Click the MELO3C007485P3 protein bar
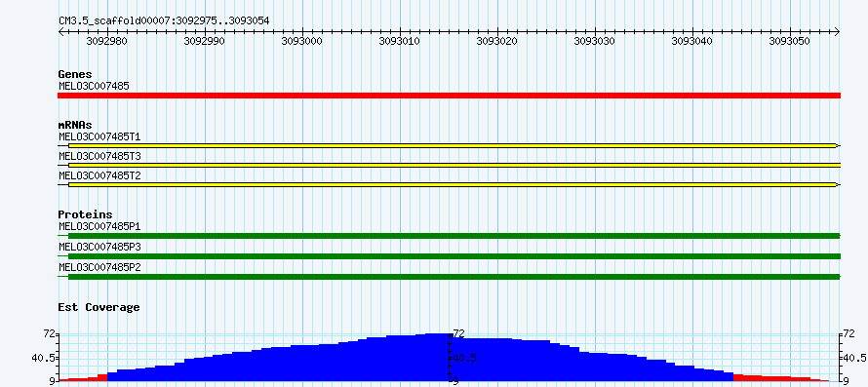868x387 pixels. click(449, 256)
